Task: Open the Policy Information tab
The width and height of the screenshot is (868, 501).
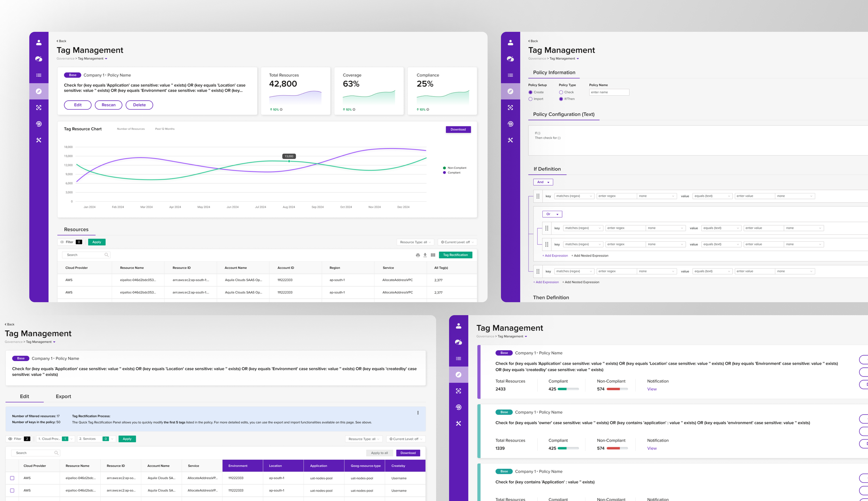Action: click(x=554, y=73)
